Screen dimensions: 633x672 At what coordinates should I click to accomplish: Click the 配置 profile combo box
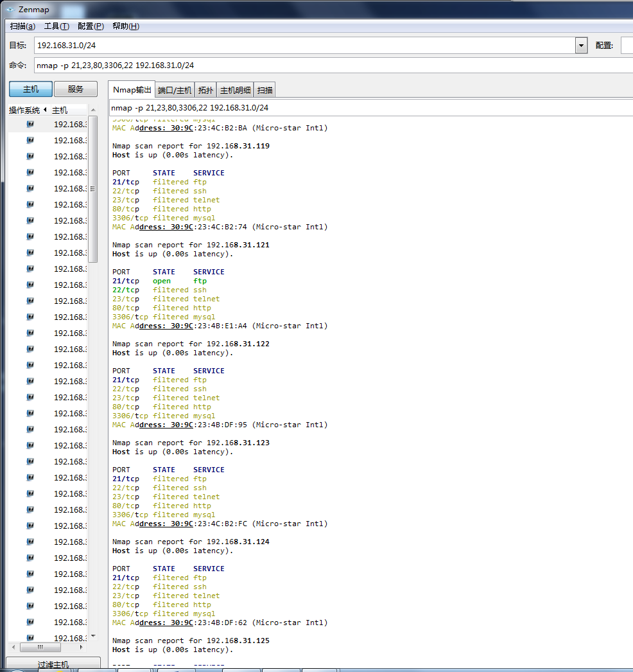point(627,46)
